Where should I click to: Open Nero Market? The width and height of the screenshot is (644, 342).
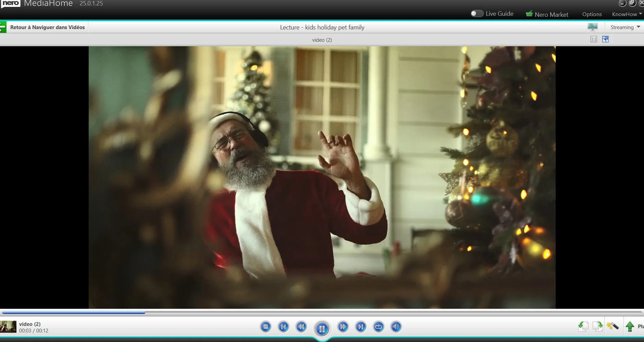[547, 14]
